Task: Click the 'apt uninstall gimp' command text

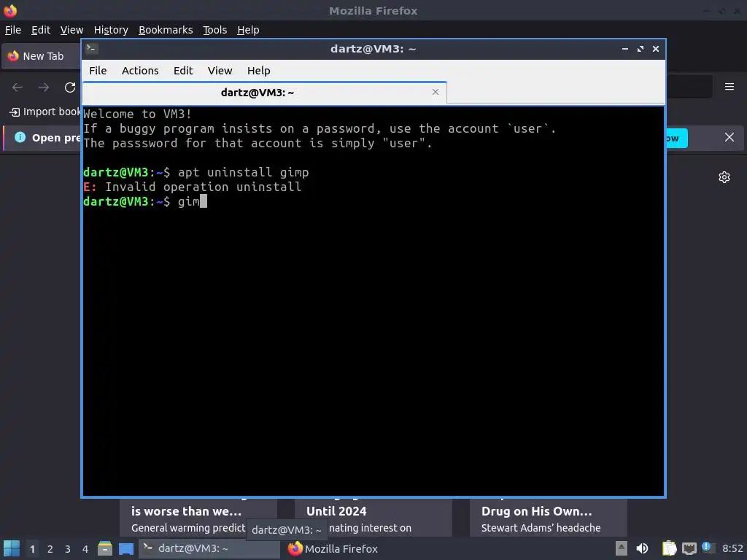Action: [x=243, y=172]
